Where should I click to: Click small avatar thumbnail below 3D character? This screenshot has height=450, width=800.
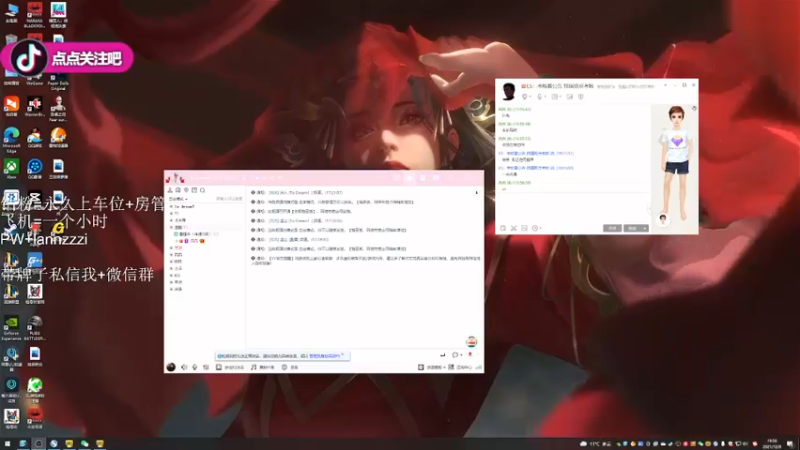[663, 219]
